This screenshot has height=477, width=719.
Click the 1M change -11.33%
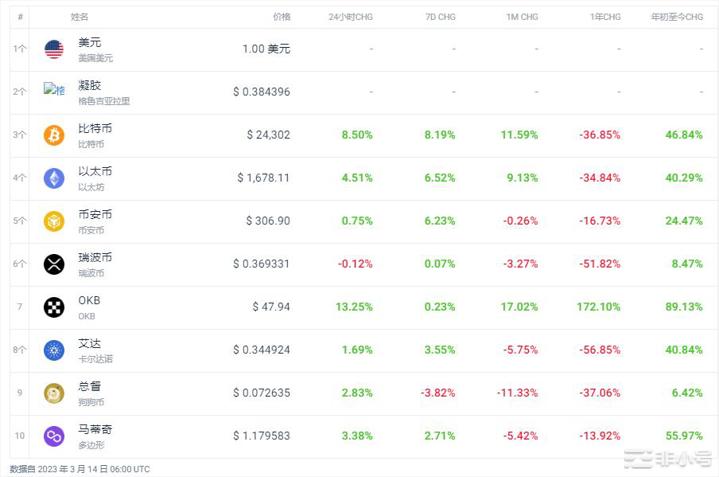(x=517, y=393)
